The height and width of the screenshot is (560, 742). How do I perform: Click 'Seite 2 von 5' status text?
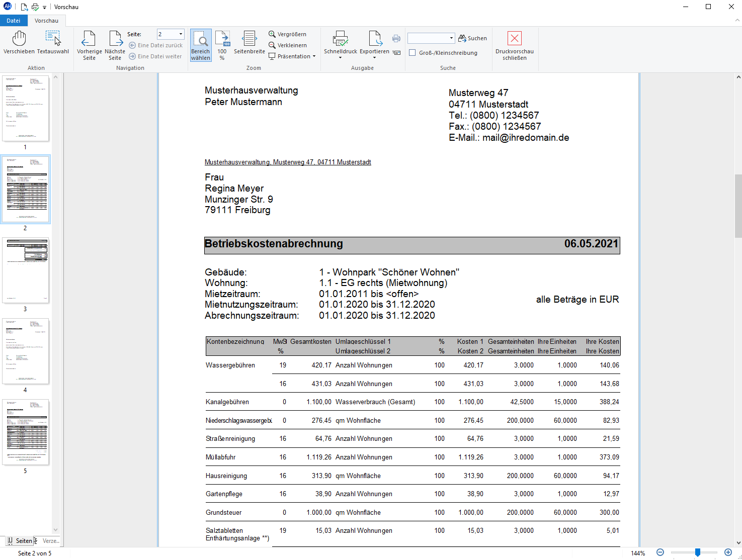pos(35,553)
